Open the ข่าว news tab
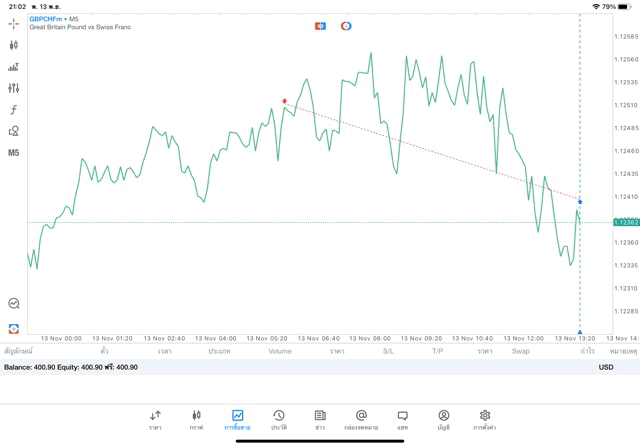The image size is (640, 447). 320,419
